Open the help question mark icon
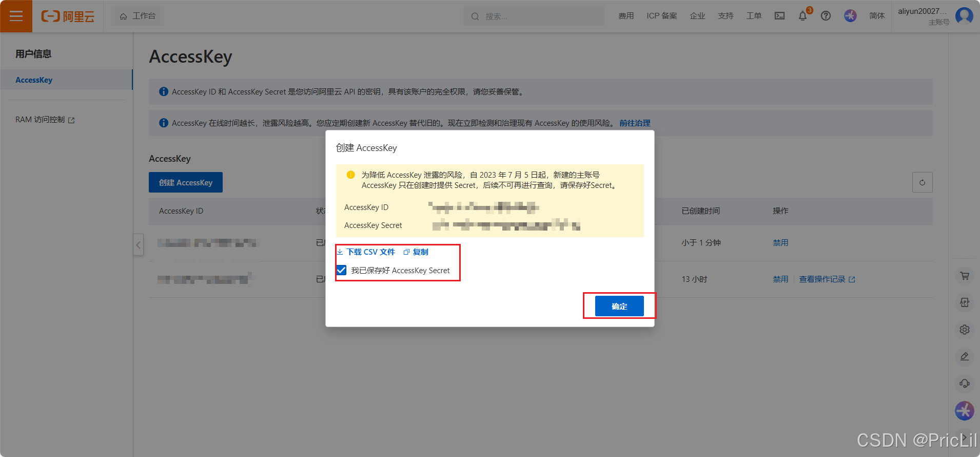Viewport: 980px width, 457px height. tap(826, 16)
